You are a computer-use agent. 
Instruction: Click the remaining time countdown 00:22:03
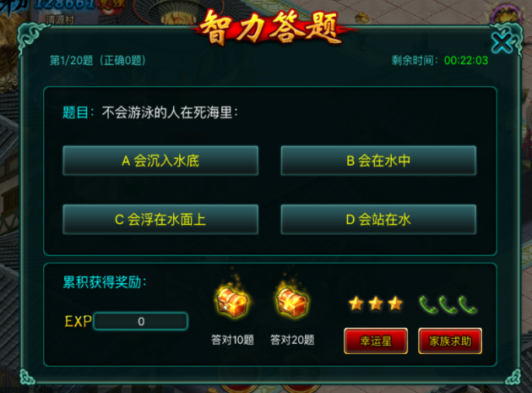coord(466,61)
